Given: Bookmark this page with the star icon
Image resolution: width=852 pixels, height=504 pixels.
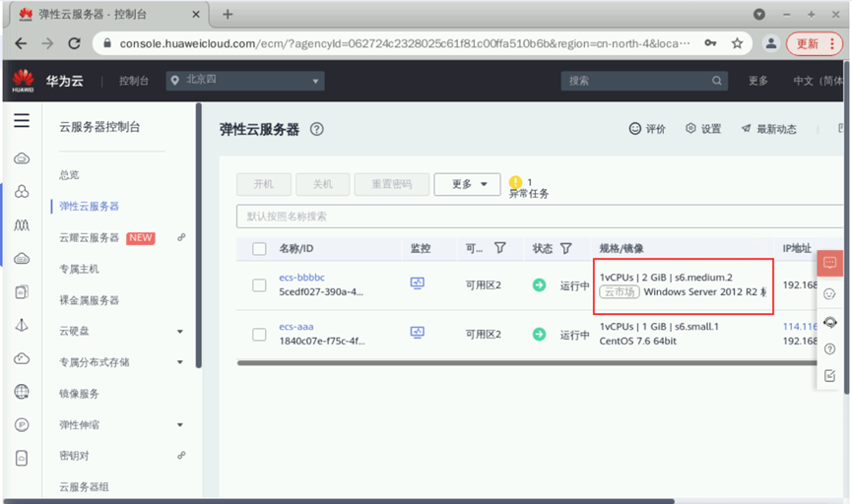Looking at the screenshot, I should coord(737,43).
